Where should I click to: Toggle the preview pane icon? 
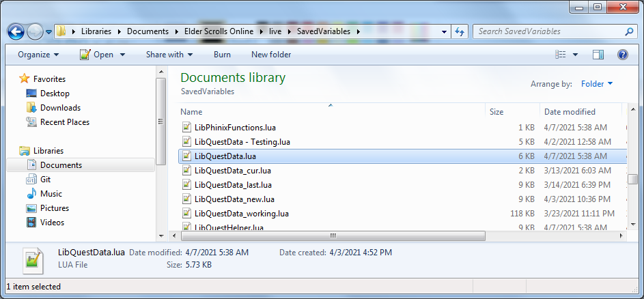[x=598, y=55]
